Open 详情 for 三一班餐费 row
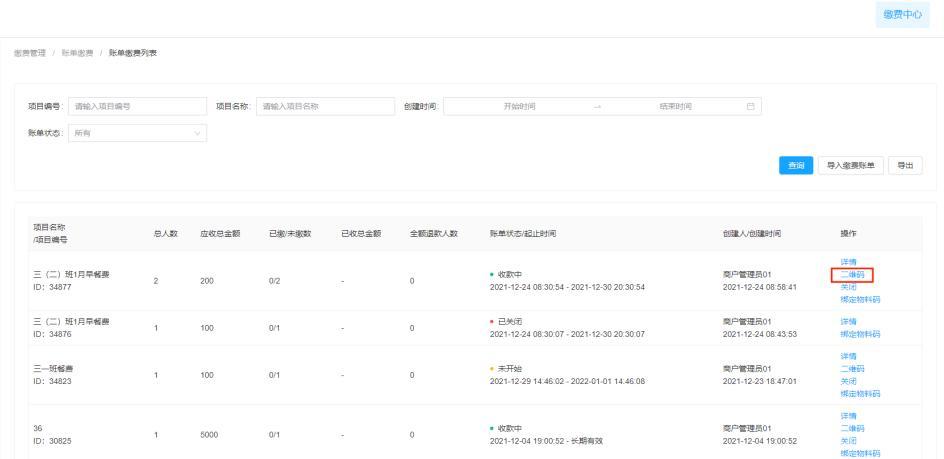Viewport: 944px width, 459px height. pos(848,356)
